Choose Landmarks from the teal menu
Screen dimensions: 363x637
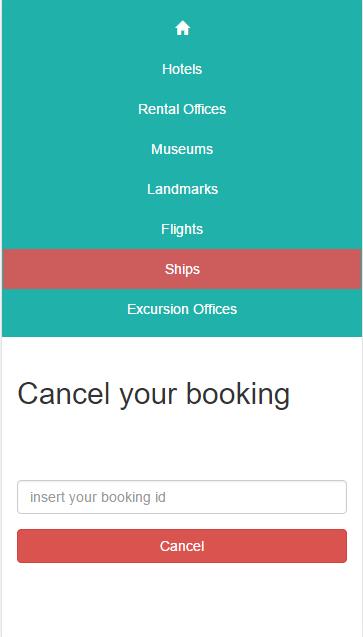click(182, 189)
